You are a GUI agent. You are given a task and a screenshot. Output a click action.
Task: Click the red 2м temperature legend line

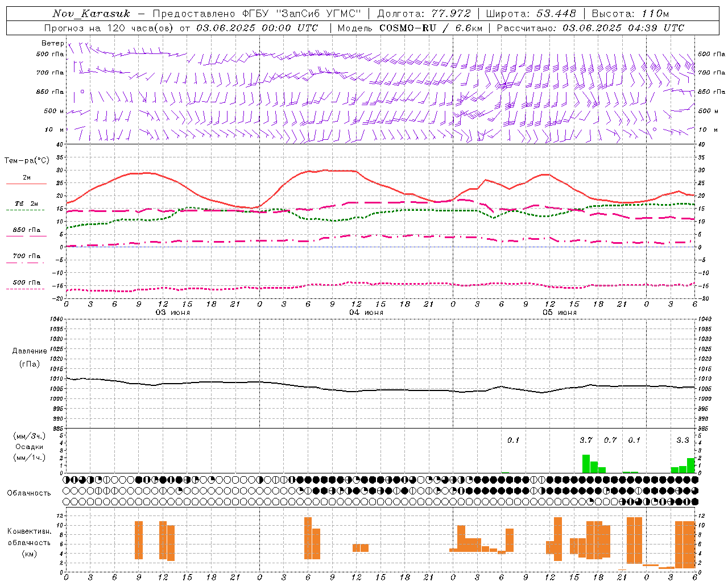[x=26, y=184]
